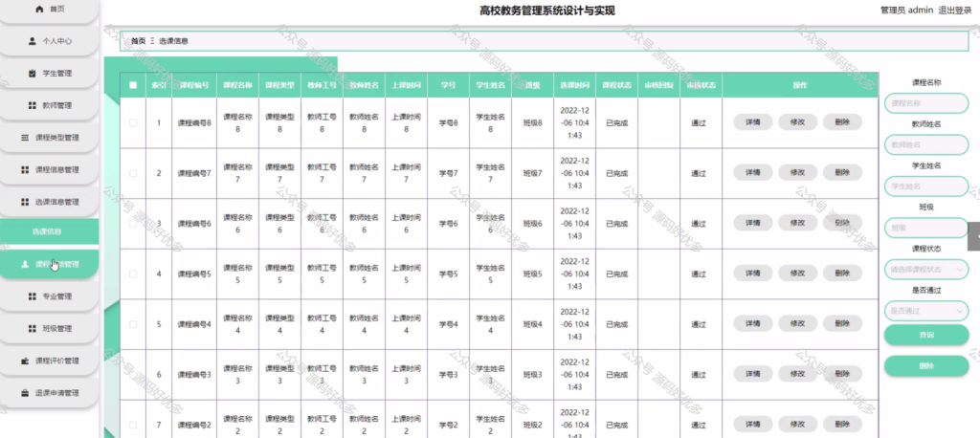This screenshot has height=438, width=980.
Task: Open 学生管理 in the sidebar
Action: [x=50, y=74]
